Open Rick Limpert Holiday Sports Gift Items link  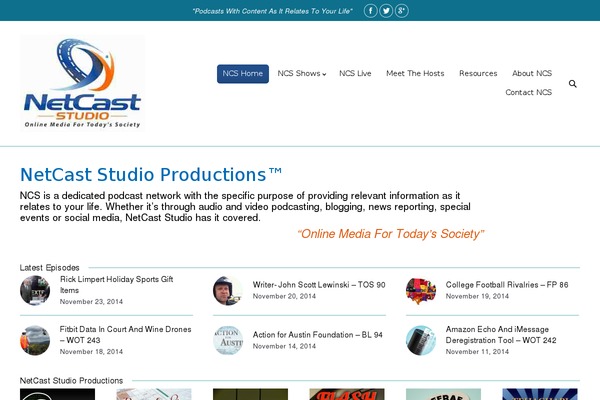[117, 285]
